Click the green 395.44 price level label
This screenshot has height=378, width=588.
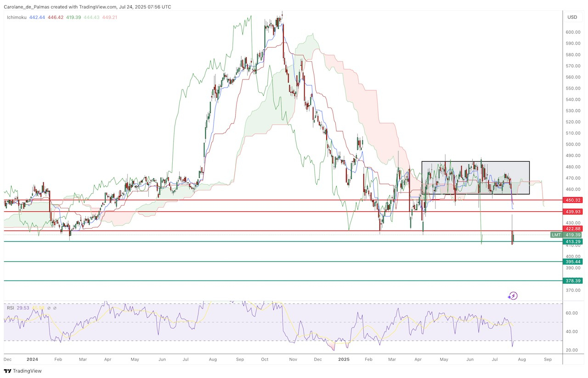[574, 262]
